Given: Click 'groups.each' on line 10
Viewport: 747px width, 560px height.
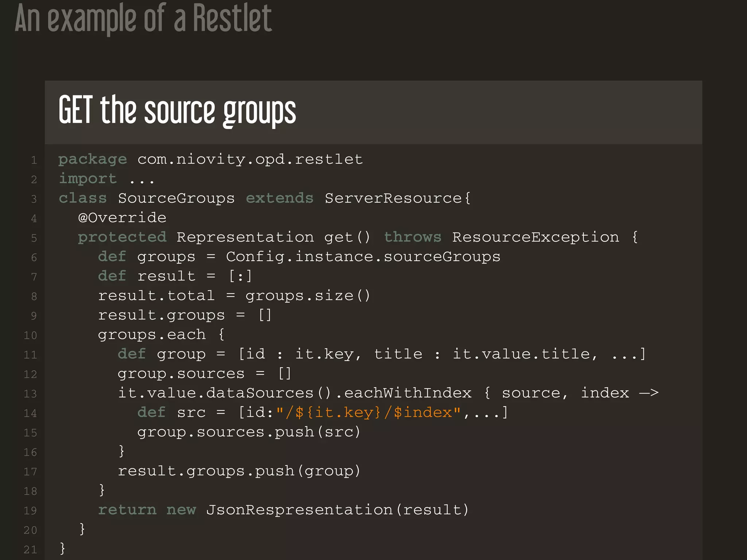Looking at the screenshot, I should pyautogui.click(x=151, y=335).
